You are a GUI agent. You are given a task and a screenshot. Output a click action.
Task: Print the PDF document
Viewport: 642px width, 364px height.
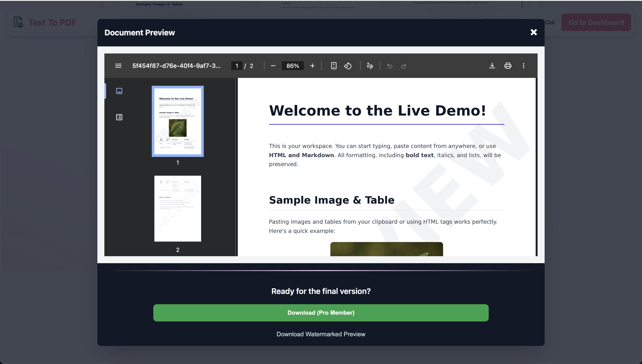[x=508, y=66]
